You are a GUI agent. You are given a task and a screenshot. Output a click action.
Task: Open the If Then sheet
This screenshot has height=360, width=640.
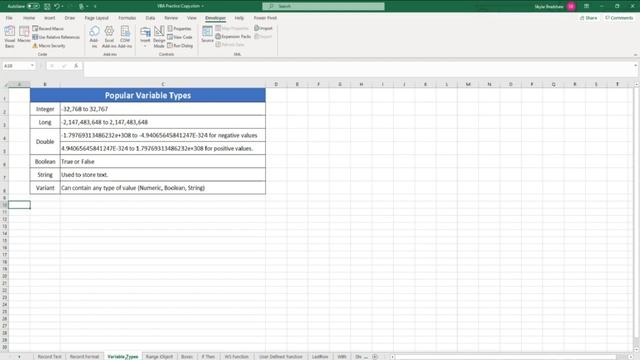click(208, 356)
